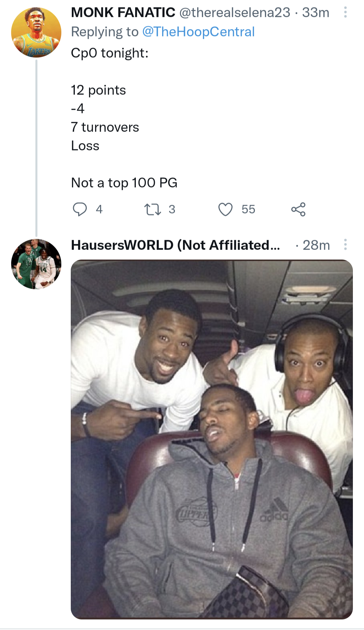Click the 33m timestamp
364x630 pixels.
tap(315, 12)
